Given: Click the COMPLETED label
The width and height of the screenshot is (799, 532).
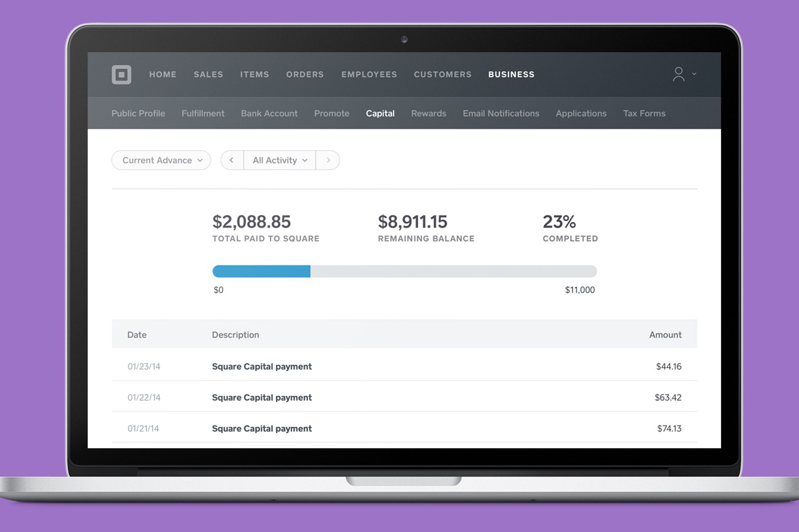Looking at the screenshot, I should [x=570, y=239].
